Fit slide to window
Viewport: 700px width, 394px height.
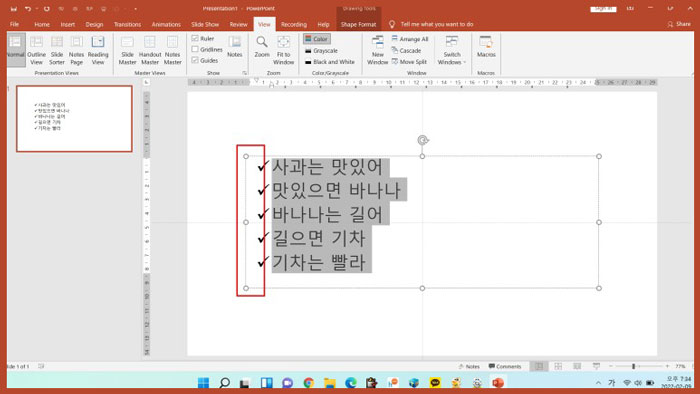(283, 50)
